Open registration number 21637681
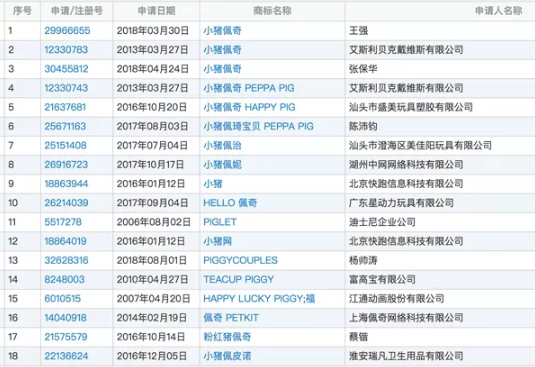This screenshot has width=535, height=367. [65, 107]
